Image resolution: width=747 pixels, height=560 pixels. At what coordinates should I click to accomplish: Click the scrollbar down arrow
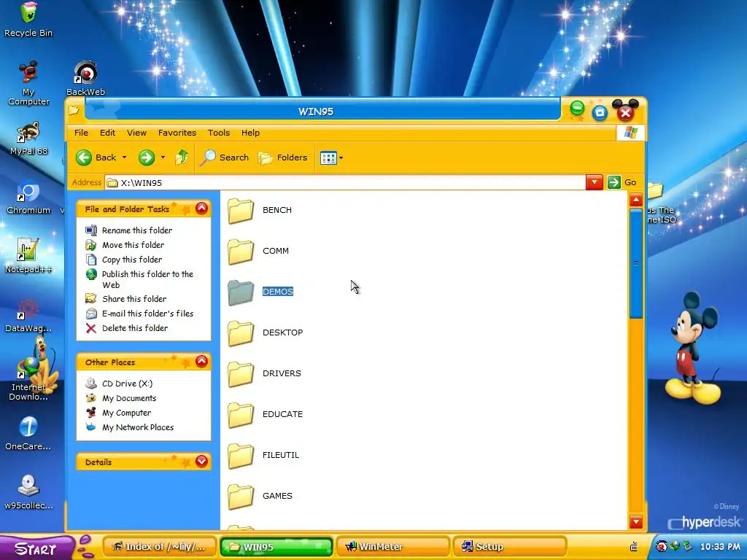(x=636, y=521)
